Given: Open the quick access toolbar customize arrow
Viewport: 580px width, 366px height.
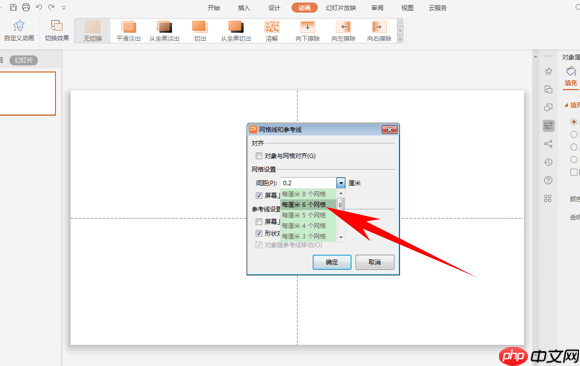Looking at the screenshot, I should [x=64, y=7].
